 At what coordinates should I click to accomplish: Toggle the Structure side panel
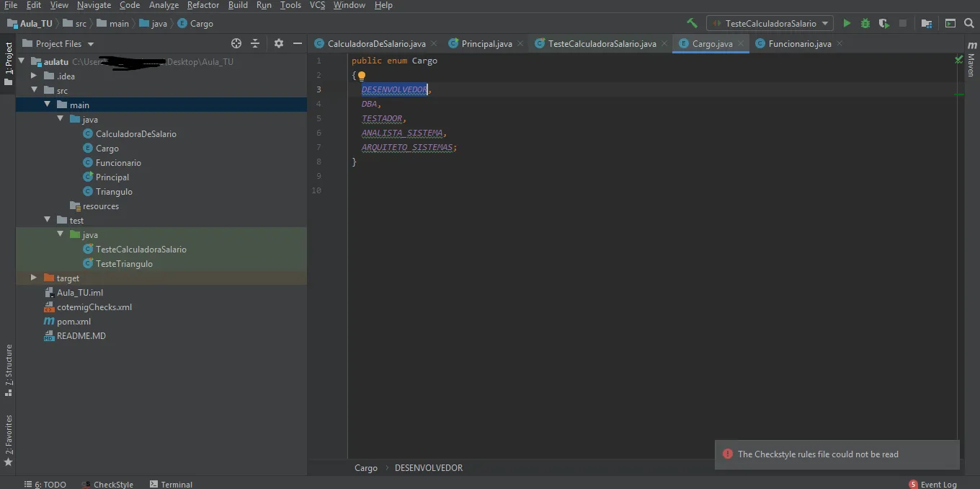pos(9,370)
